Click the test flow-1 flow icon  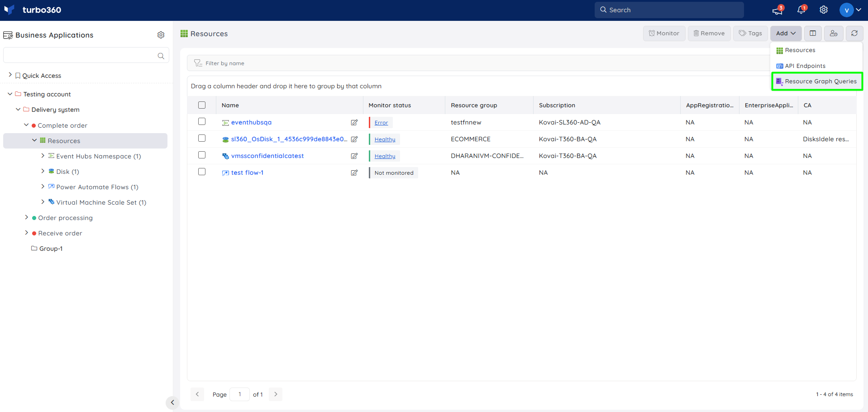[x=225, y=173]
